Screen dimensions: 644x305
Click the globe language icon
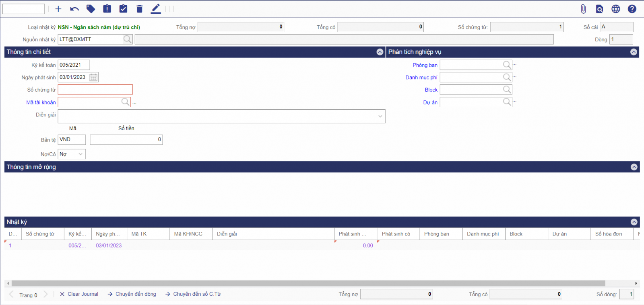coord(616,9)
